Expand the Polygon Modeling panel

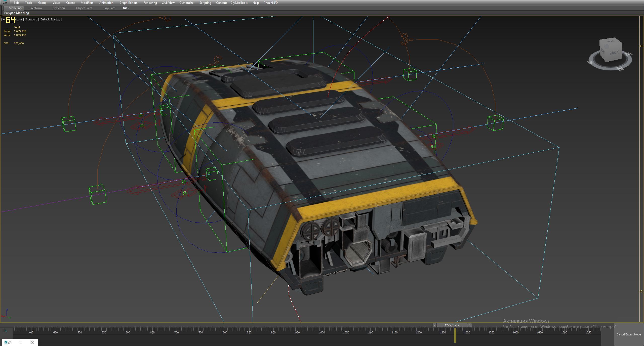coord(17,13)
